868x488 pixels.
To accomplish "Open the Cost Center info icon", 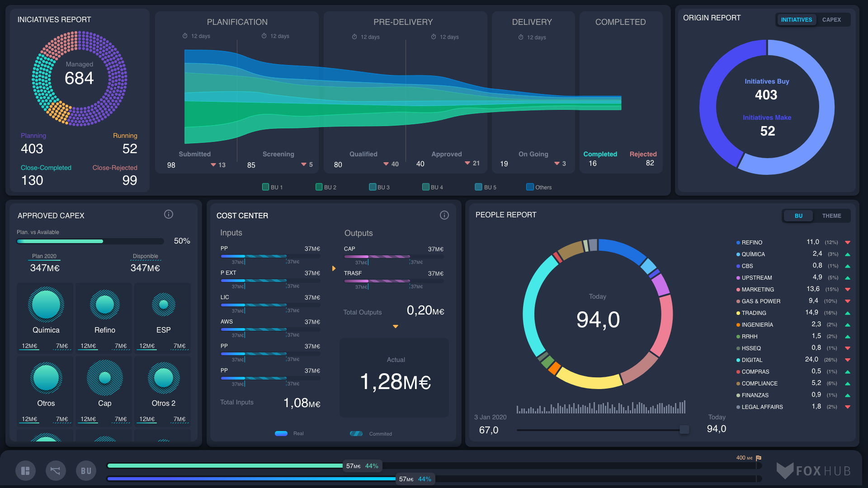I will point(444,215).
